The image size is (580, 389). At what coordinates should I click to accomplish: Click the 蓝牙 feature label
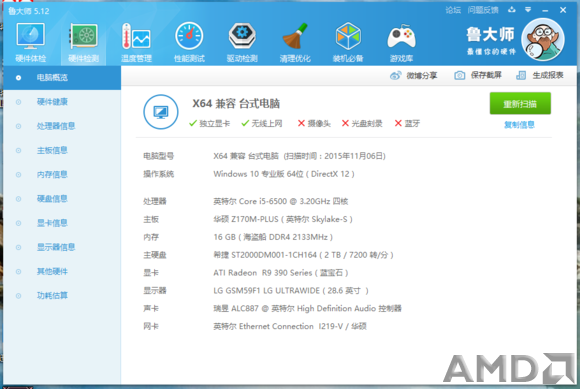(412, 124)
